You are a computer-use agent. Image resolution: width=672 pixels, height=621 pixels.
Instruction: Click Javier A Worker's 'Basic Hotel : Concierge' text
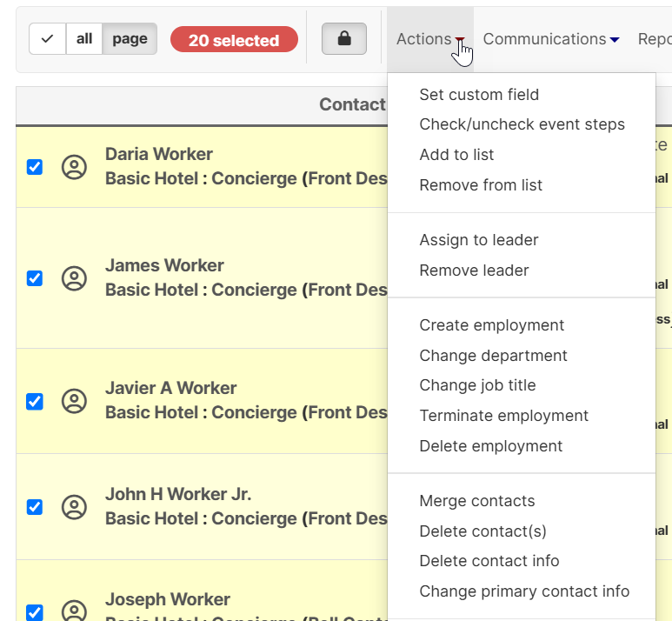[x=201, y=413]
